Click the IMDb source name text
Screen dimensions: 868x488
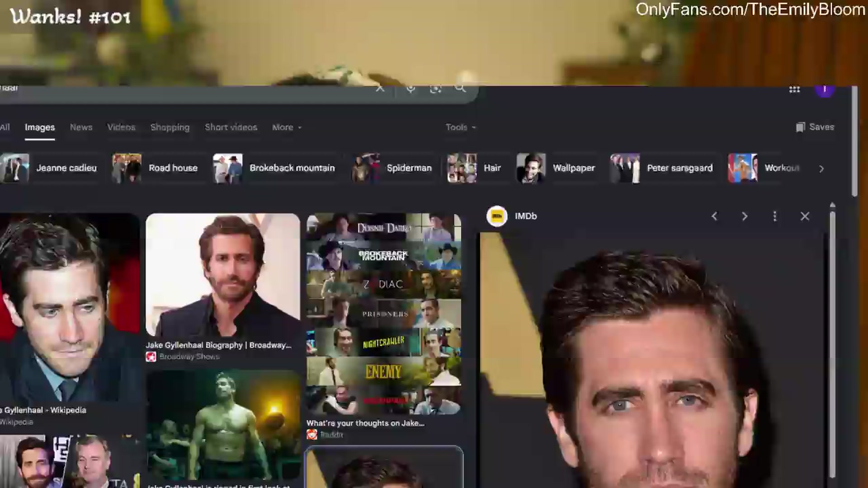click(526, 216)
